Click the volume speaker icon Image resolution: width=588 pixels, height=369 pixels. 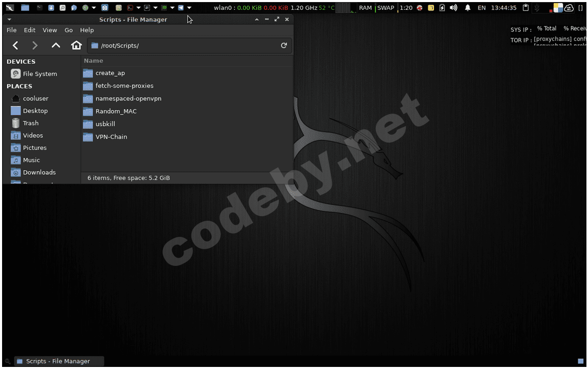(x=453, y=7)
